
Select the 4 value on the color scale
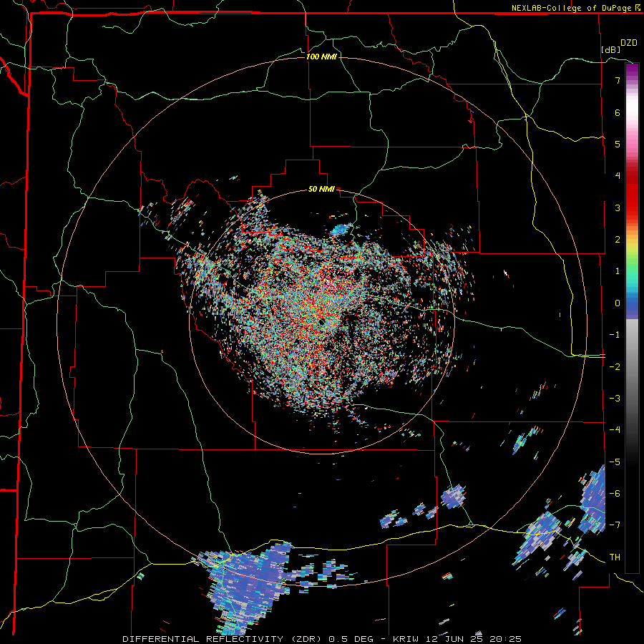(x=618, y=176)
